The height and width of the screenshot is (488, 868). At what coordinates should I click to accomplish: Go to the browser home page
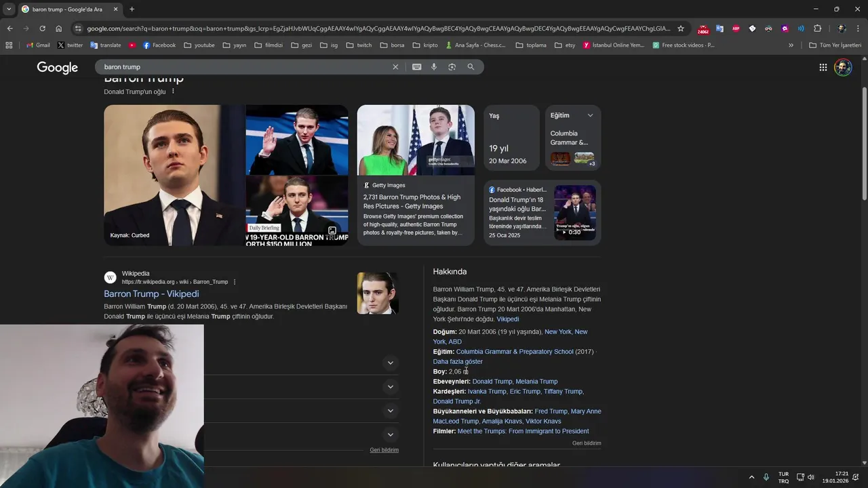[x=58, y=28]
